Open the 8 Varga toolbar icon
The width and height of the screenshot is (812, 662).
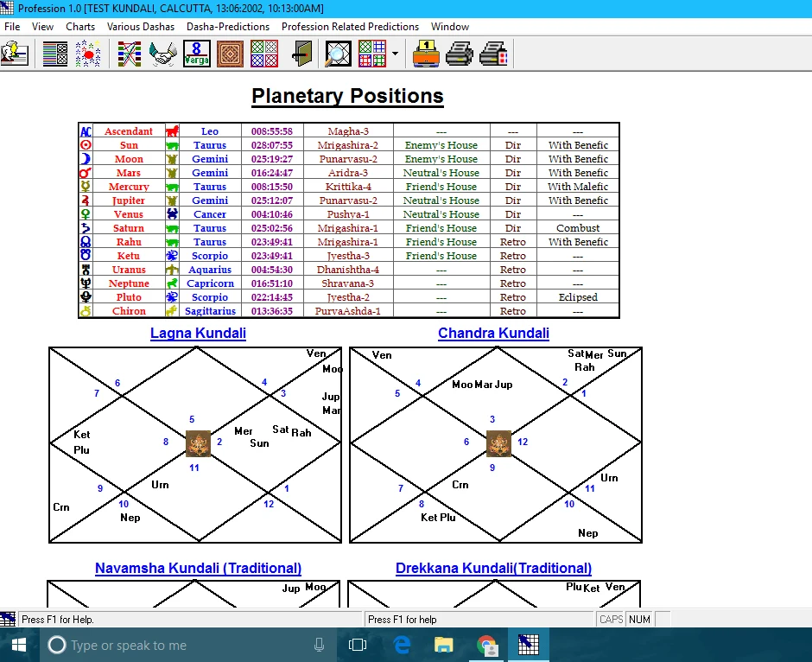point(197,54)
